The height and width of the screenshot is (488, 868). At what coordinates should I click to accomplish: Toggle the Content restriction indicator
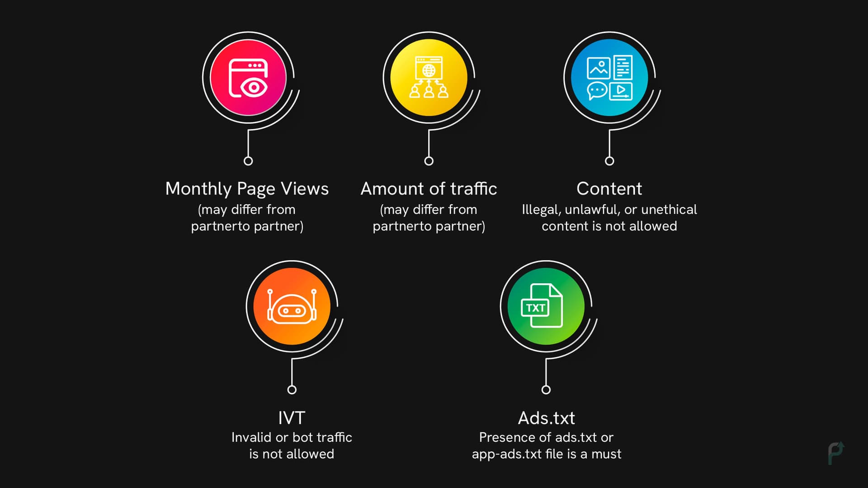click(x=609, y=77)
